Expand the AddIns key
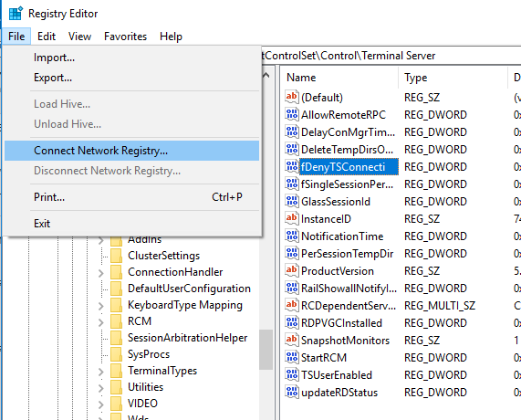This screenshot has height=420, width=521. click(101, 240)
